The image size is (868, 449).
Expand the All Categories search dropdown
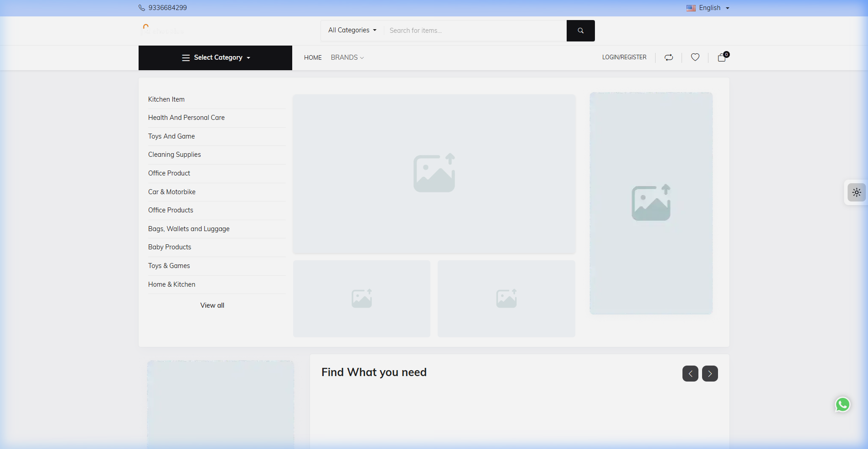[x=352, y=31]
